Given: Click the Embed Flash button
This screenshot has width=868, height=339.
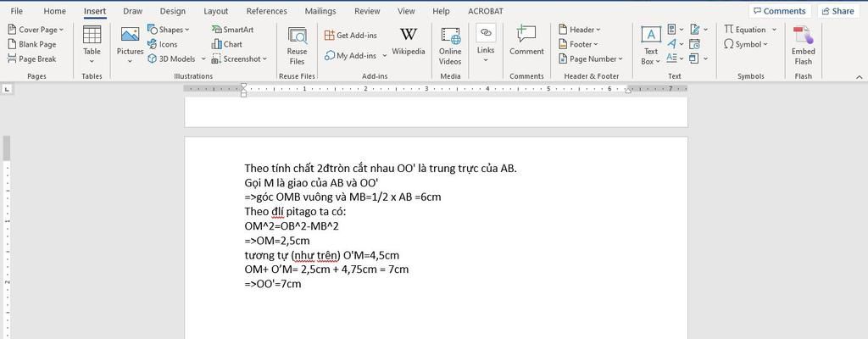Looking at the screenshot, I should [804, 47].
